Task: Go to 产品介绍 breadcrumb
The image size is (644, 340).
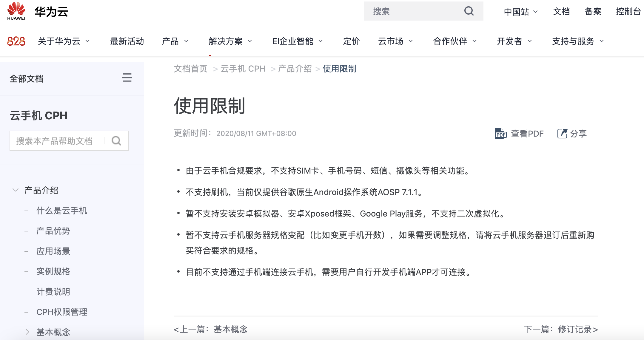Action: coord(295,69)
